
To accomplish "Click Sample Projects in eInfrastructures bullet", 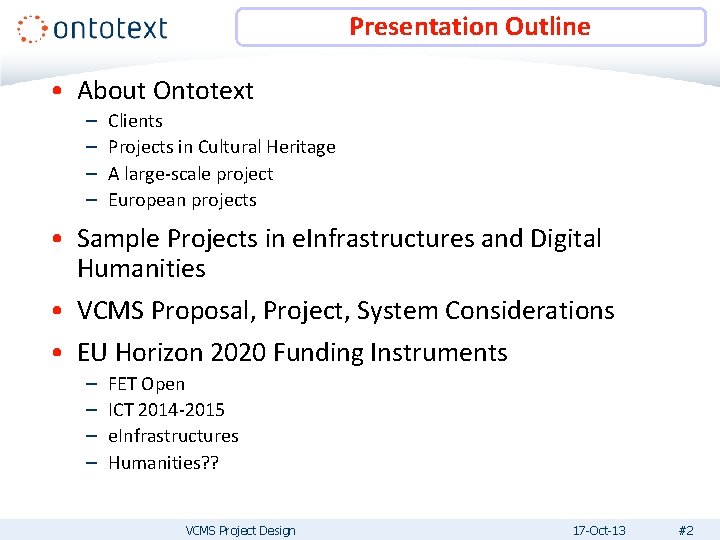I will point(339,253).
